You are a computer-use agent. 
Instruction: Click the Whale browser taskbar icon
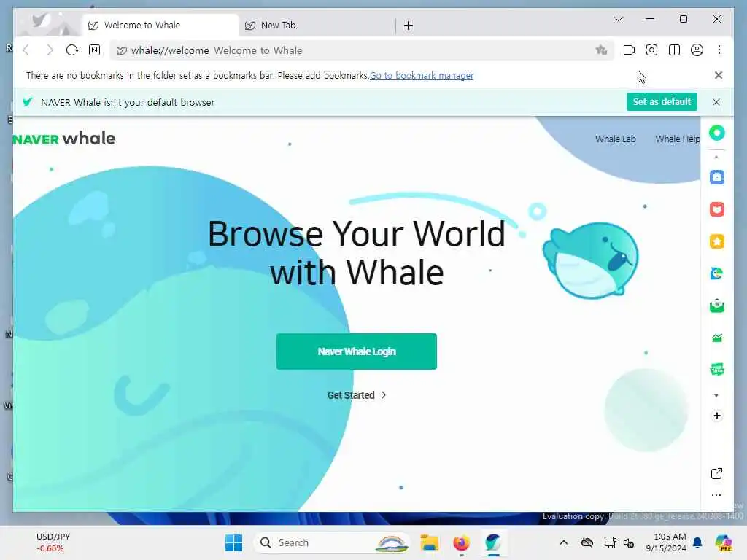[x=493, y=542]
